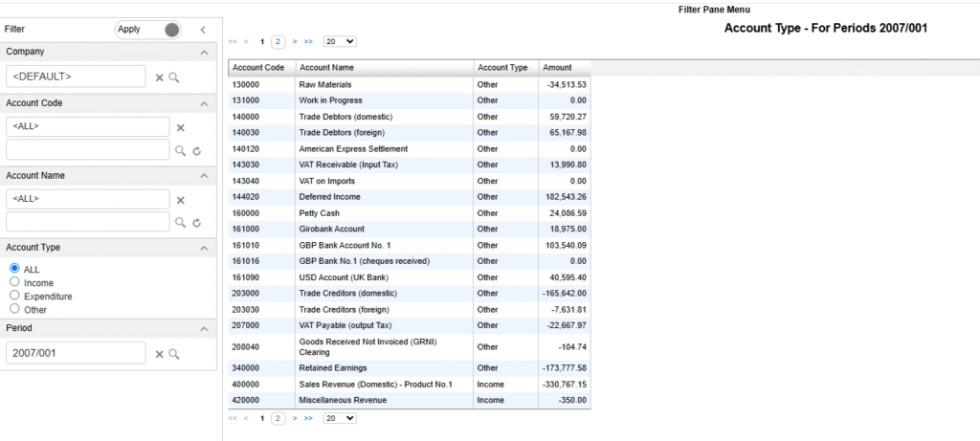Screen dimensions: 980x441
Task: Clear the Account Name <ALL> selection
Action: [181, 200]
